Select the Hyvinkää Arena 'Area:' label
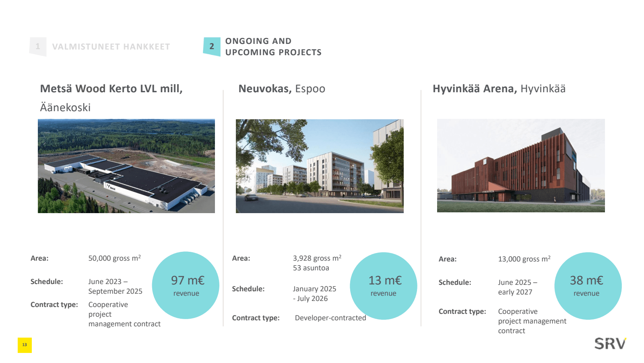The image size is (644, 363). click(448, 259)
